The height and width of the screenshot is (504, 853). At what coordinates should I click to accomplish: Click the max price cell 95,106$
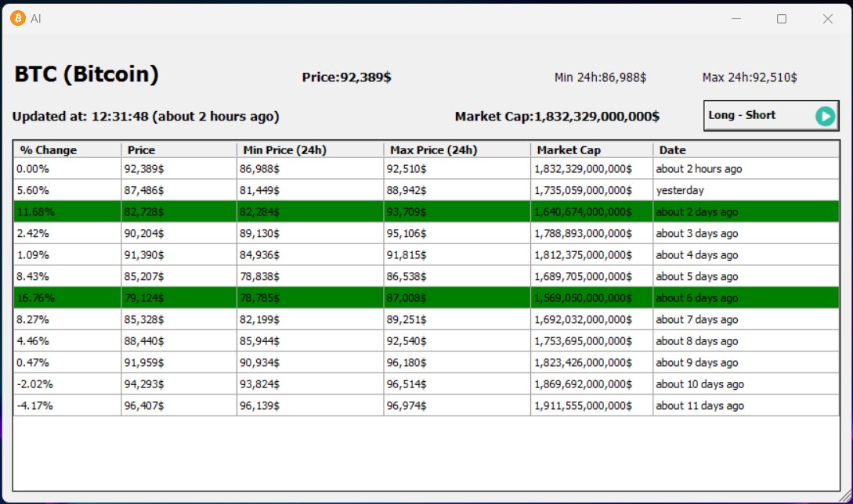[x=457, y=233]
